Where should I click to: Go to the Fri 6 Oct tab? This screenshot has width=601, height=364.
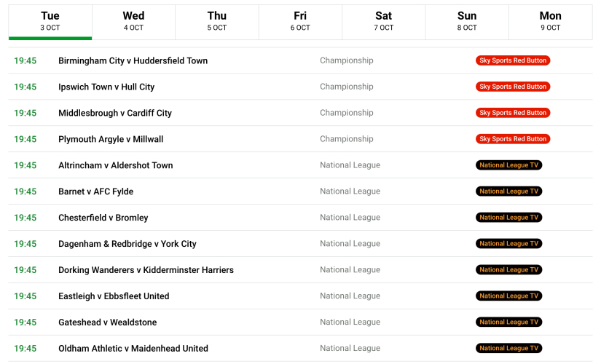tap(300, 21)
